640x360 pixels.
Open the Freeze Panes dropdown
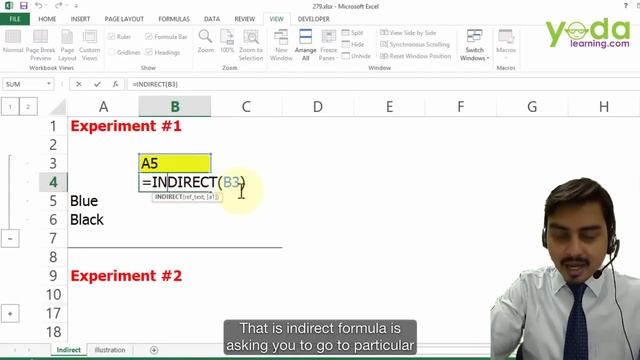(329, 45)
